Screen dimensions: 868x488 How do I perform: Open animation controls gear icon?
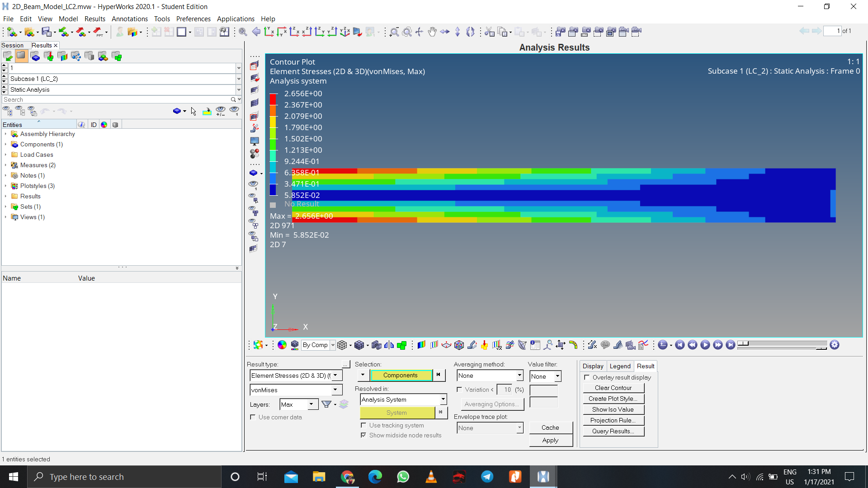coord(835,345)
